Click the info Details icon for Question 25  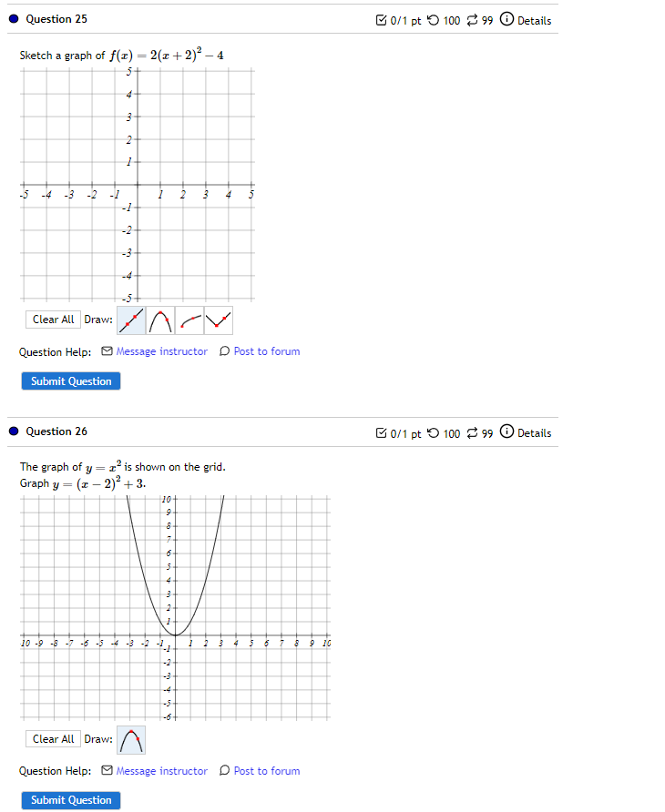coord(506,19)
